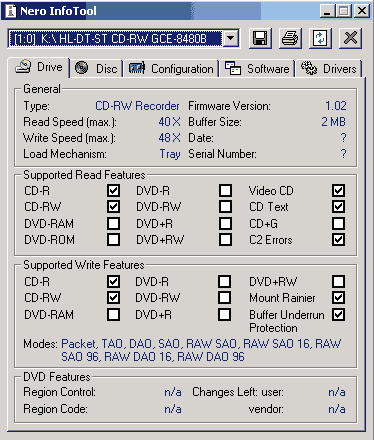Screen dimensions: 374x440
Task: Click the Region Control n/a value
Action: (x=173, y=392)
